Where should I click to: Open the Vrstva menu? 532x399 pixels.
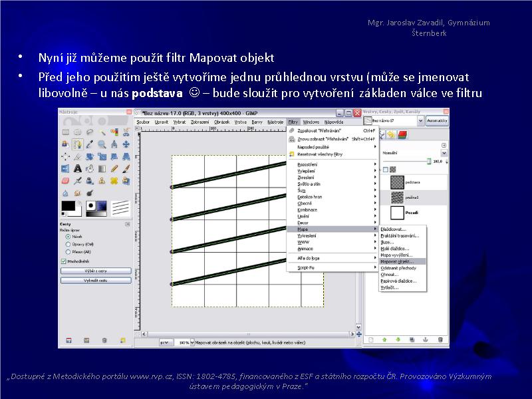point(240,122)
